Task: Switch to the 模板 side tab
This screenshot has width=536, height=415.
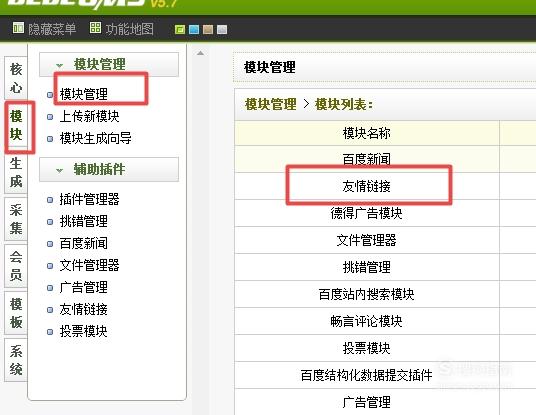Action: click(x=16, y=313)
